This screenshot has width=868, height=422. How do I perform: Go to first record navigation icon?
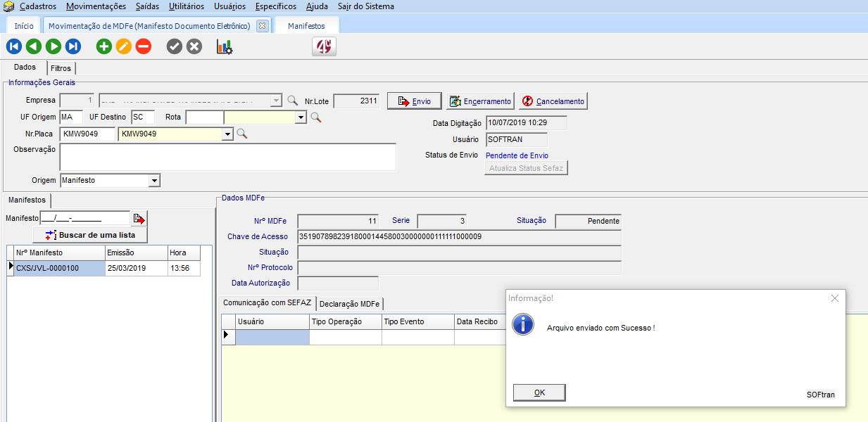click(14, 47)
